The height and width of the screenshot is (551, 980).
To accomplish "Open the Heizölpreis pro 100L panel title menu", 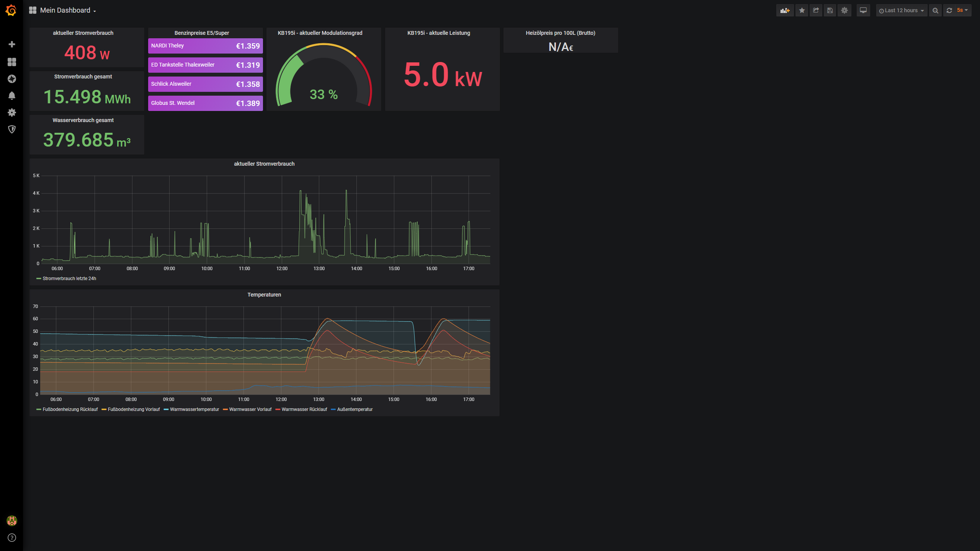I will click(560, 33).
